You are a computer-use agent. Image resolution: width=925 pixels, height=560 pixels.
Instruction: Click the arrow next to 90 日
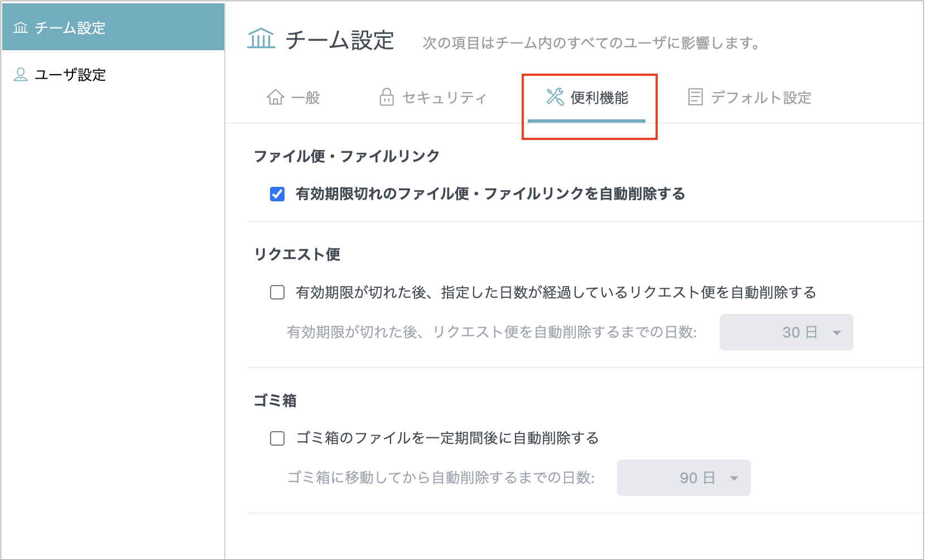coord(734,479)
